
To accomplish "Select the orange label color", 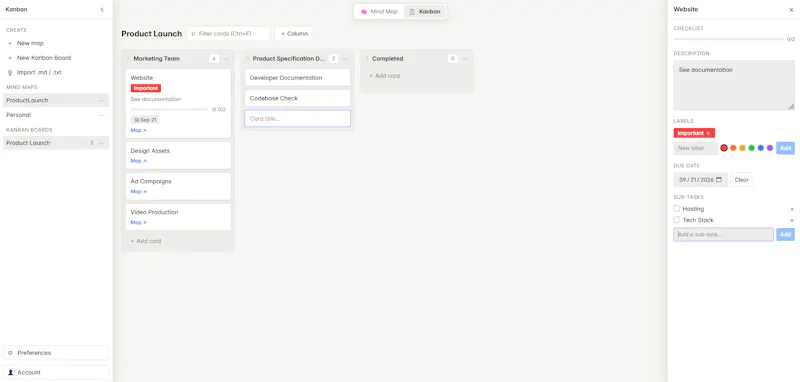I will tap(733, 148).
